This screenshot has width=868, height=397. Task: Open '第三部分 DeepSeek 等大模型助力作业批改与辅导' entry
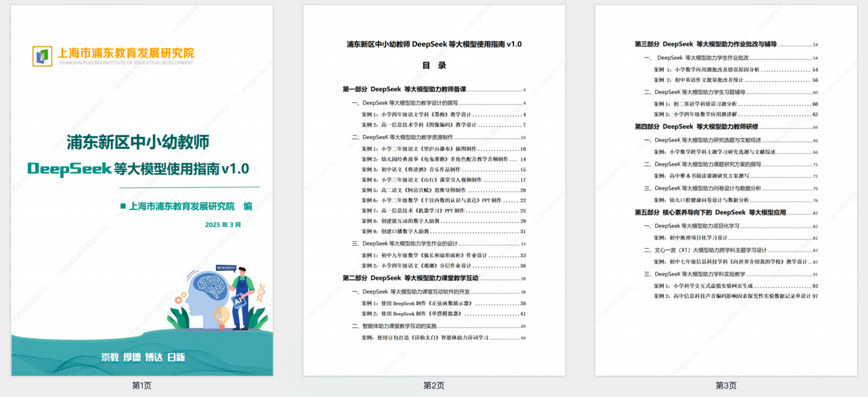click(726, 44)
